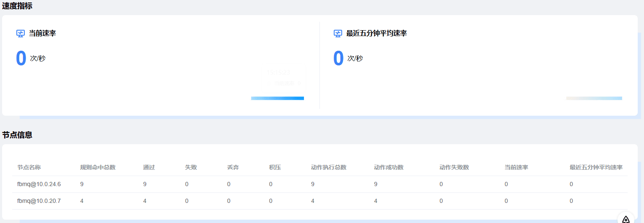Click 当前速率 value 0 in the fbmq@10.0.20.7 row

click(506, 201)
